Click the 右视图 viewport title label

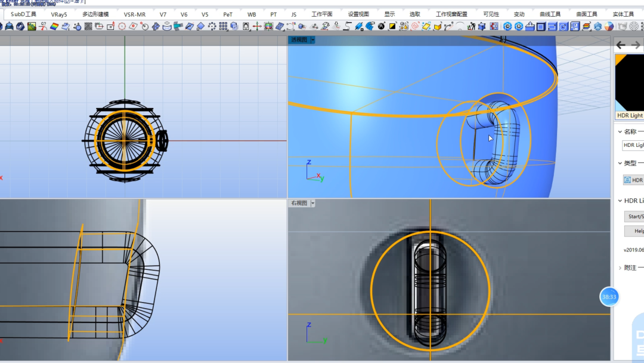tap(299, 203)
